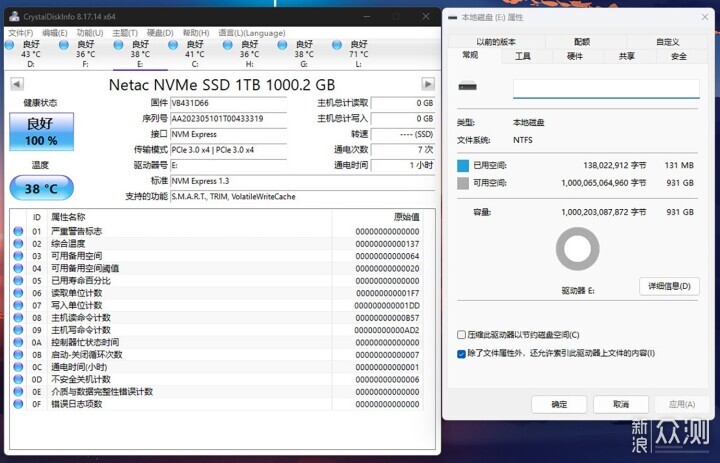720x463 pixels.
Task: Go to next disk with right arrow
Action: [x=428, y=84]
